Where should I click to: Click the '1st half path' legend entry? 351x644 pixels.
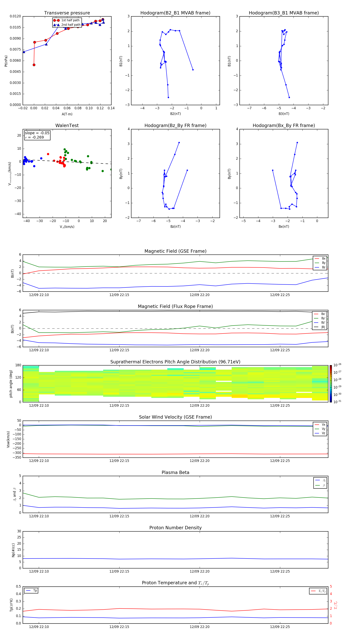click(67, 20)
